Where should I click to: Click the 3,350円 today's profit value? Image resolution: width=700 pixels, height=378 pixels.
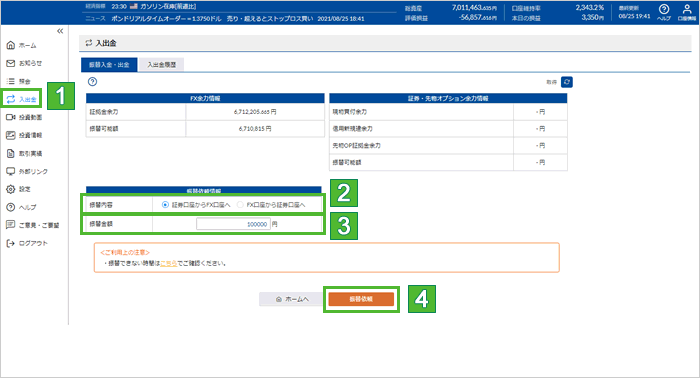(x=592, y=17)
